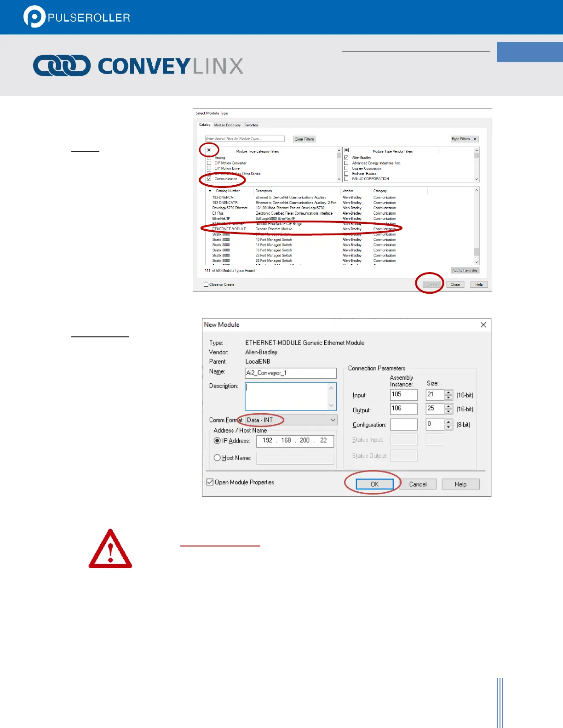This screenshot has height=728, width=563.
Task: Click inside the Description text area
Action: point(291,396)
